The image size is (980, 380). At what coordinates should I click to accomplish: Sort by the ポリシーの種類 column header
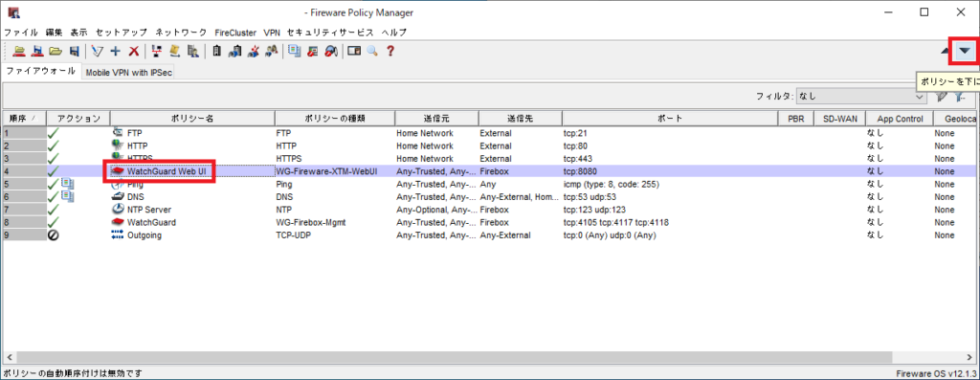(335, 118)
